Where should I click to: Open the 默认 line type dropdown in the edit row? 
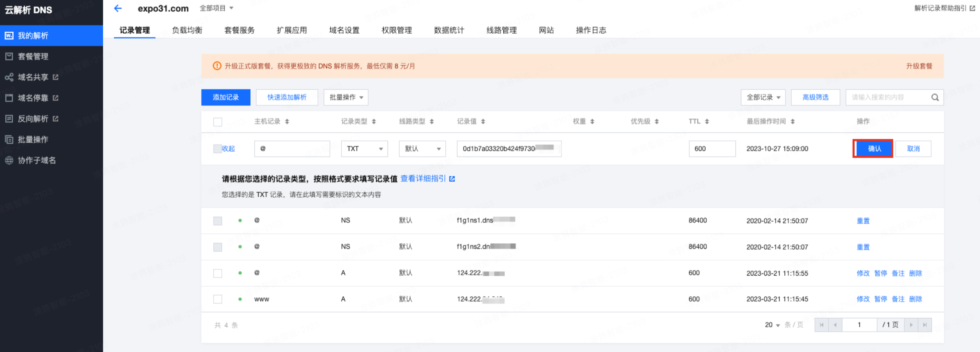tap(422, 148)
